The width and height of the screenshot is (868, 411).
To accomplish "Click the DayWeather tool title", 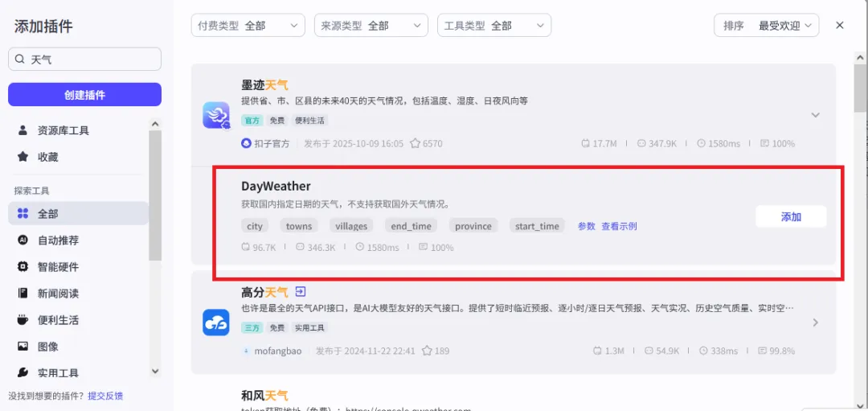I will (276, 186).
